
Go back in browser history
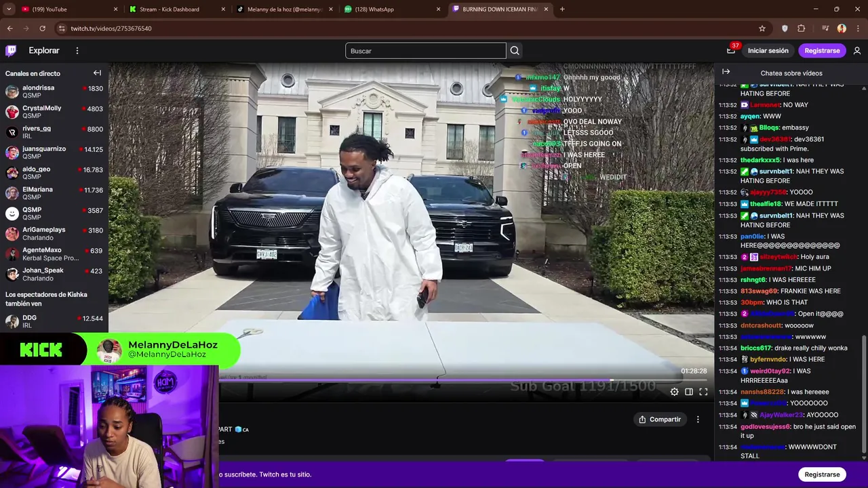coord(9,28)
